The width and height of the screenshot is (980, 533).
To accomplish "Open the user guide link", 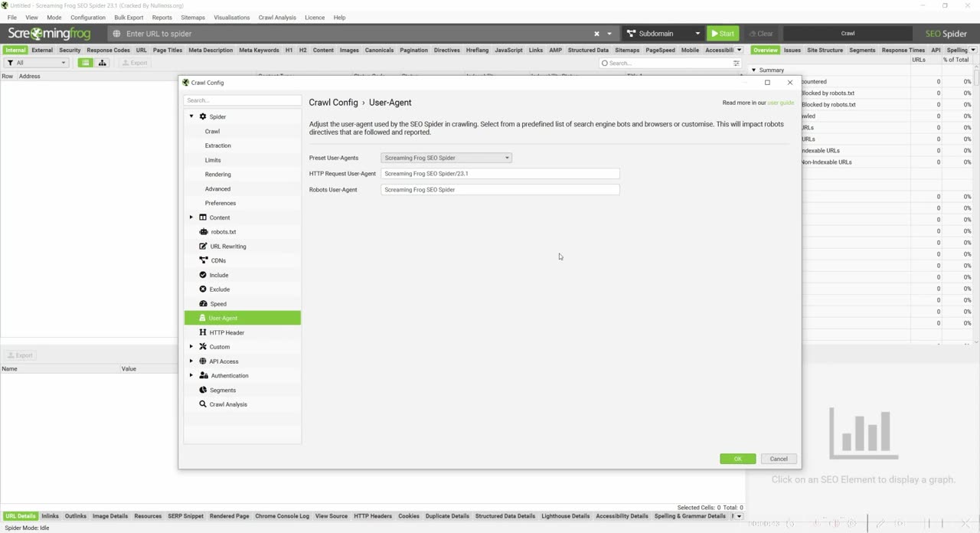I will click(x=781, y=103).
